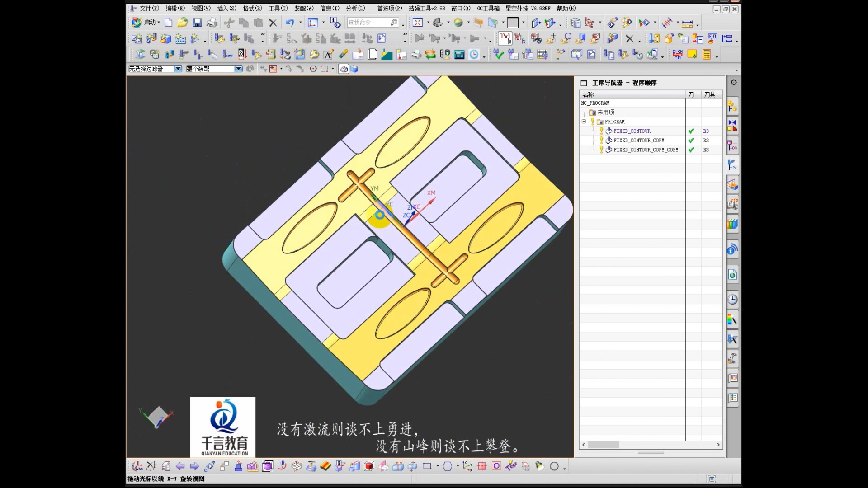Click the Fit view icon in the bottom toolbar
Viewport: 868px width, 488px height.
pyautogui.click(x=268, y=466)
